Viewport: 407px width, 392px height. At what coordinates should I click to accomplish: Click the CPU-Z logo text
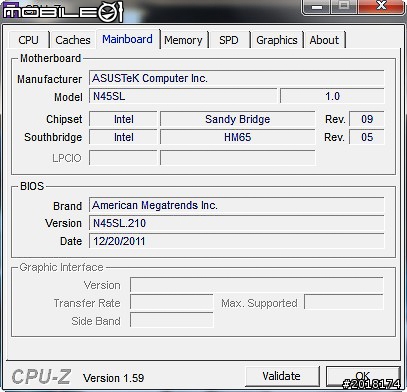41,377
